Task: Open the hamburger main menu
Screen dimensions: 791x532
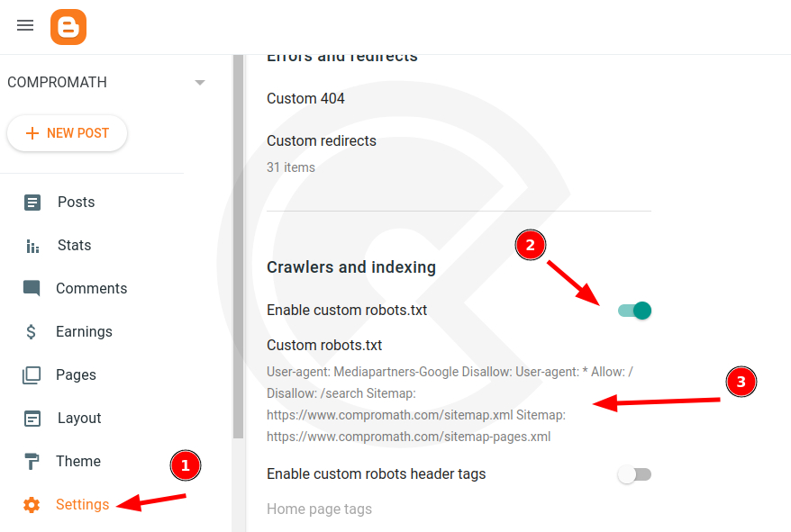Action: click(x=25, y=25)
